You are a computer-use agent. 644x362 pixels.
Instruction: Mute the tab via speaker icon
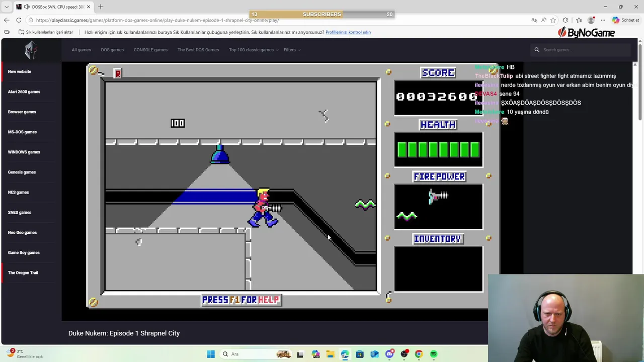(x=26, y=7)
